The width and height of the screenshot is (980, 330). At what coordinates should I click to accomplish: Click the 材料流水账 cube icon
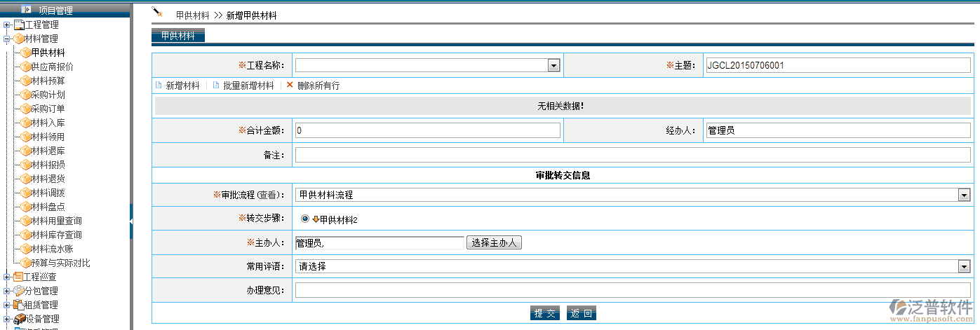coord(26,249)
